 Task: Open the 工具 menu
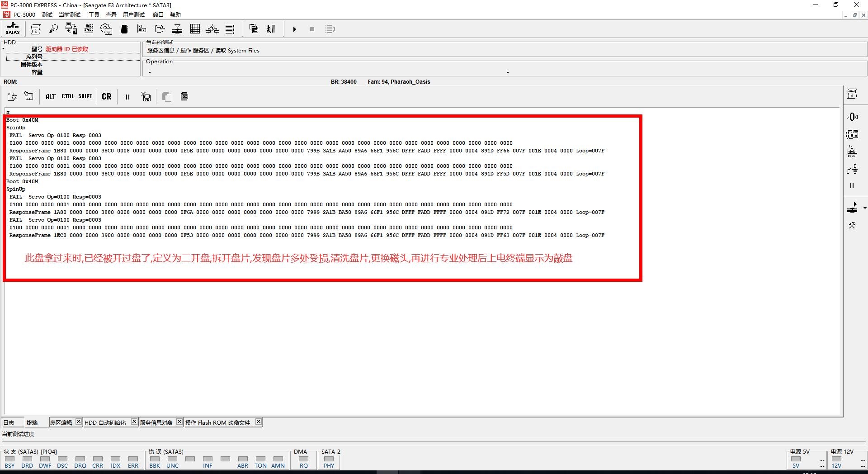click(x=94, y=14)
